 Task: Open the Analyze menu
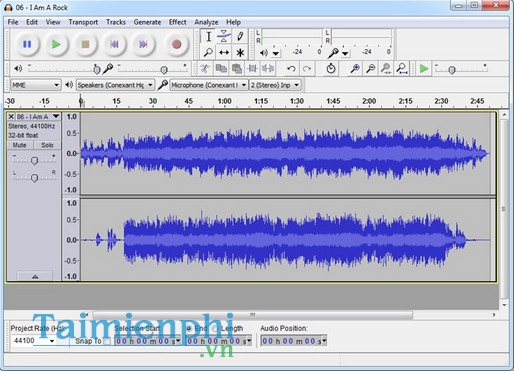(206, 22)
